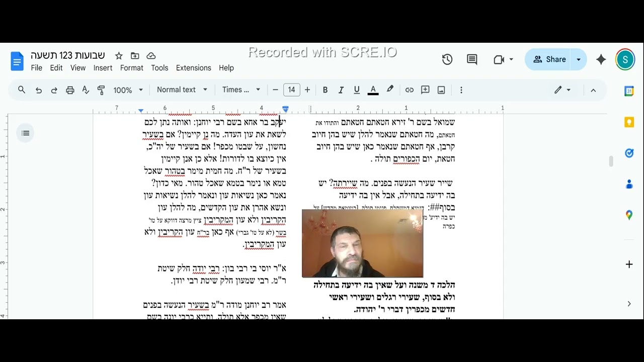The image size is (644, 362).
Task: Click the font size 14 field
Action: (291, 90)
